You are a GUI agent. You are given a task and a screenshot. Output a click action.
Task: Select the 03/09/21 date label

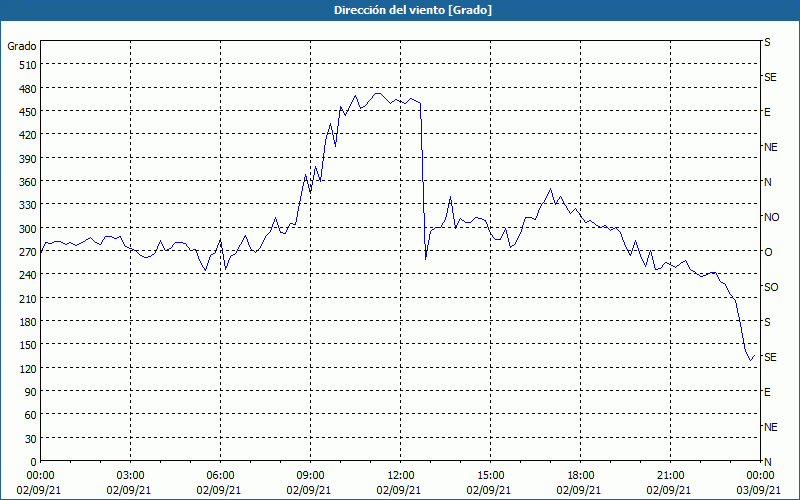[x=759, y=490]
